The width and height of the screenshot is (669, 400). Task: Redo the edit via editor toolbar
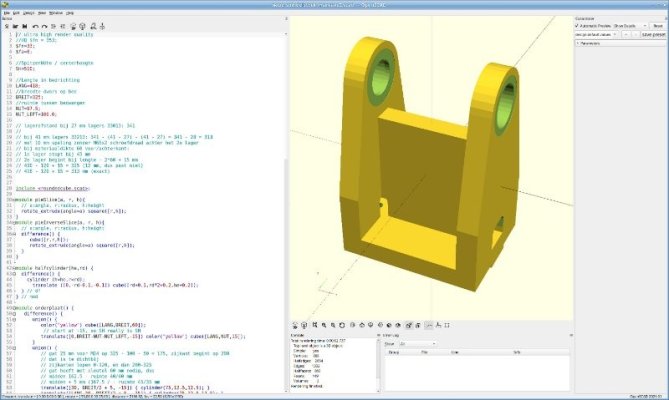click(x=44, y=26)
